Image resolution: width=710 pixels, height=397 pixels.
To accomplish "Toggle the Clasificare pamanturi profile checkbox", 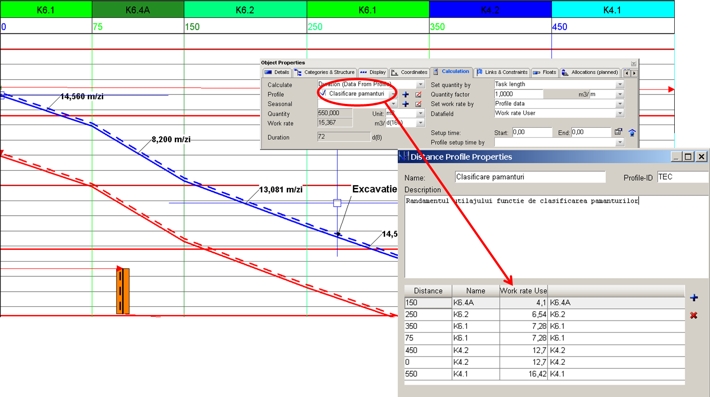I will pos(323,93).
